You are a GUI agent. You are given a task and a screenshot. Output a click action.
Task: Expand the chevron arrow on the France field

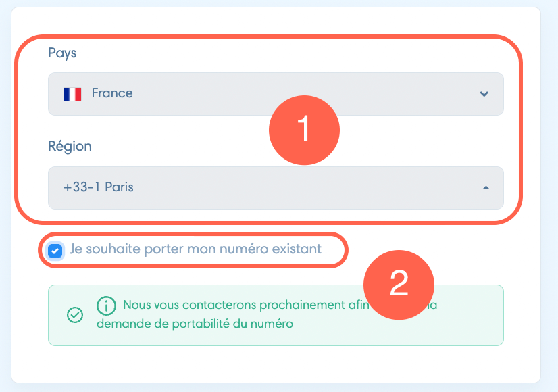(x=484, y=94)
